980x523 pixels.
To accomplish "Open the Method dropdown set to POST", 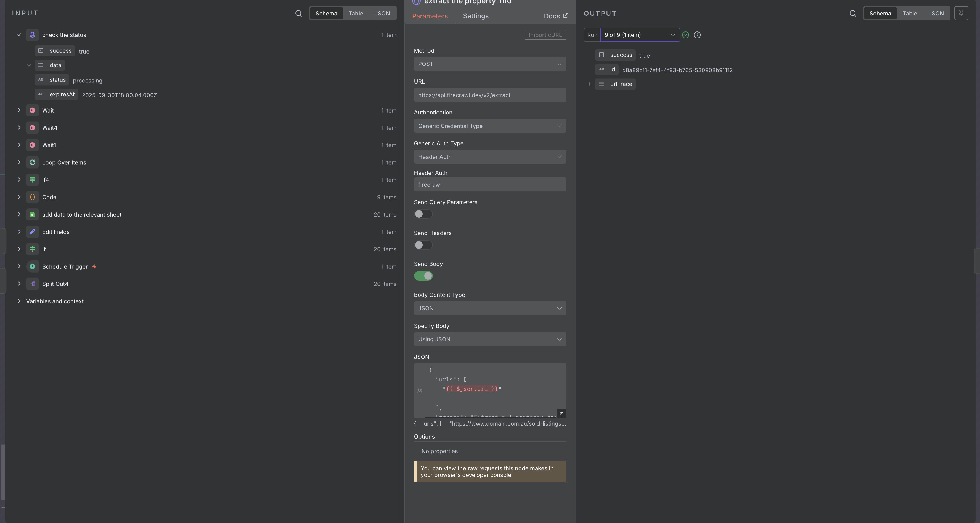I will click(490, 64).
